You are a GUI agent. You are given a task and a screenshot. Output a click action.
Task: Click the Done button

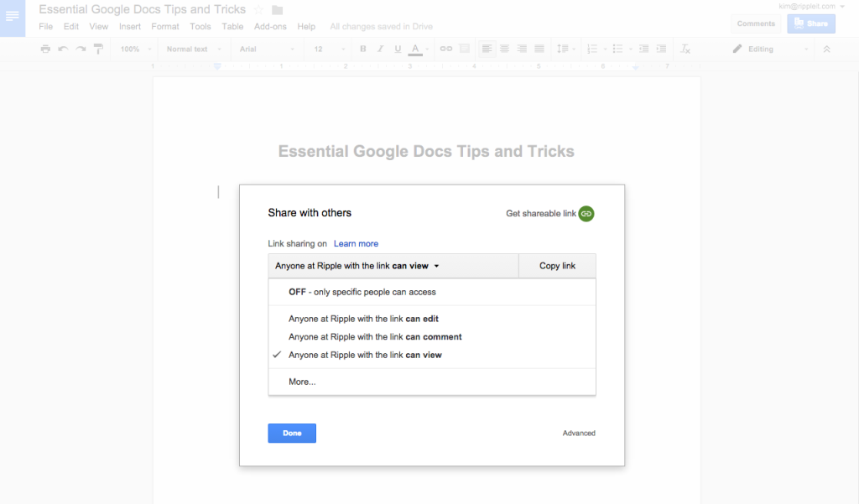292,433
